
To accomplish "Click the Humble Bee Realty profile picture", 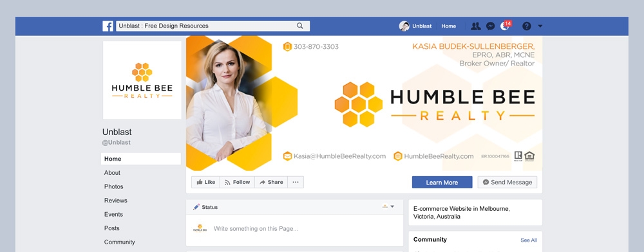I will click(x=142, y=80).
